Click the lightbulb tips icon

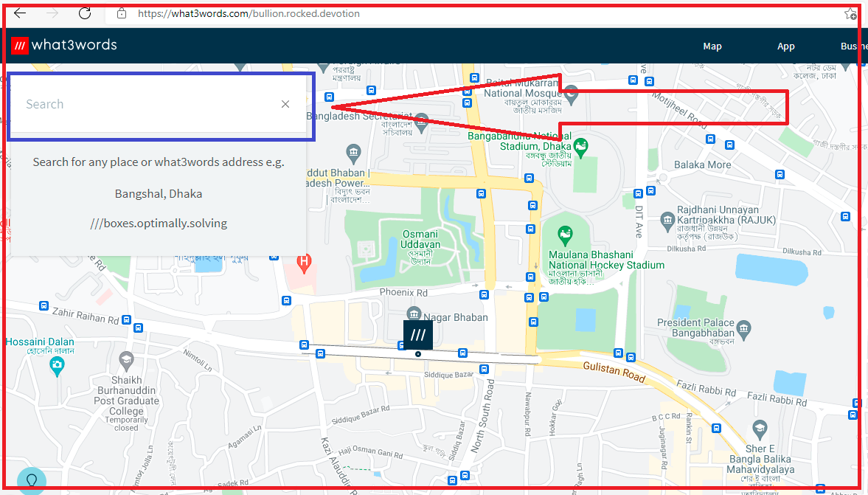point(32,480)
